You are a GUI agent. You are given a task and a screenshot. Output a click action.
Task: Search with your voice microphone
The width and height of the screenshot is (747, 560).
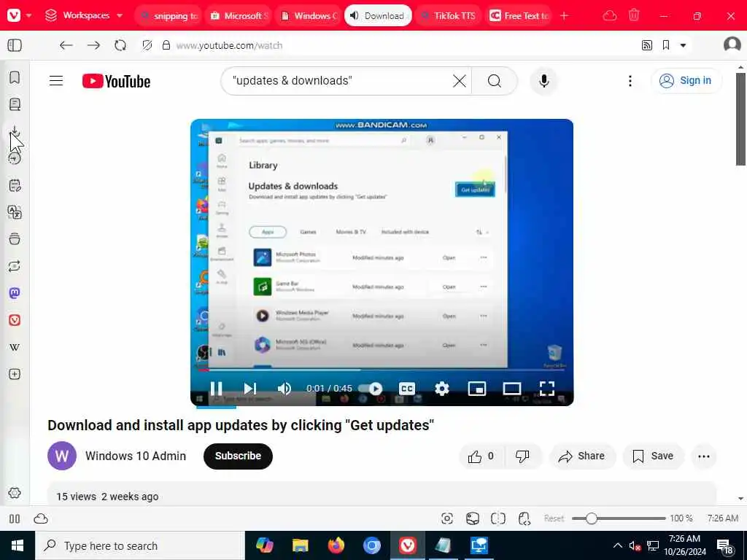coord(543,81)
